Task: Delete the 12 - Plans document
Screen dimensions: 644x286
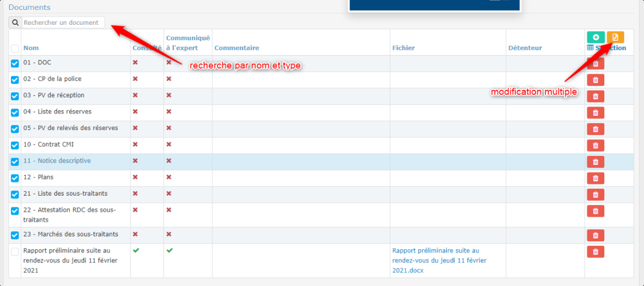Action: click(x=595, y=178)
